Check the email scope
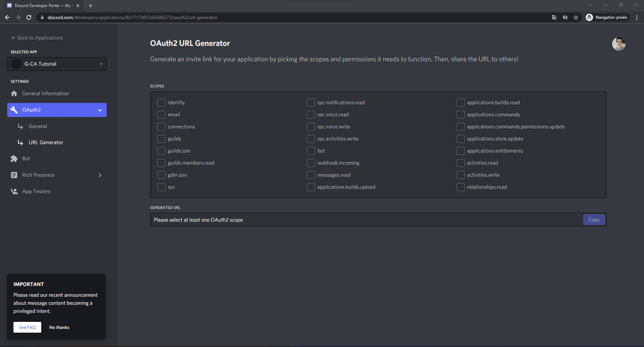The height and width of the screenshot is (347, 644). [x=161, y=114]
